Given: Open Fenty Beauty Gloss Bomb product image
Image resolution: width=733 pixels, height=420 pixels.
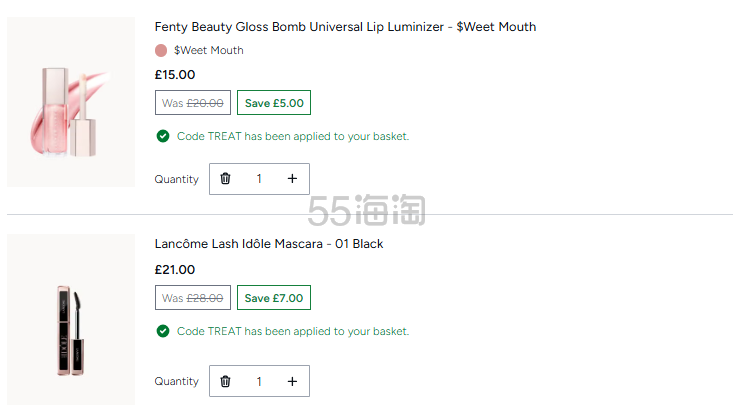Looking at the screenshot, I should (71, 102).
